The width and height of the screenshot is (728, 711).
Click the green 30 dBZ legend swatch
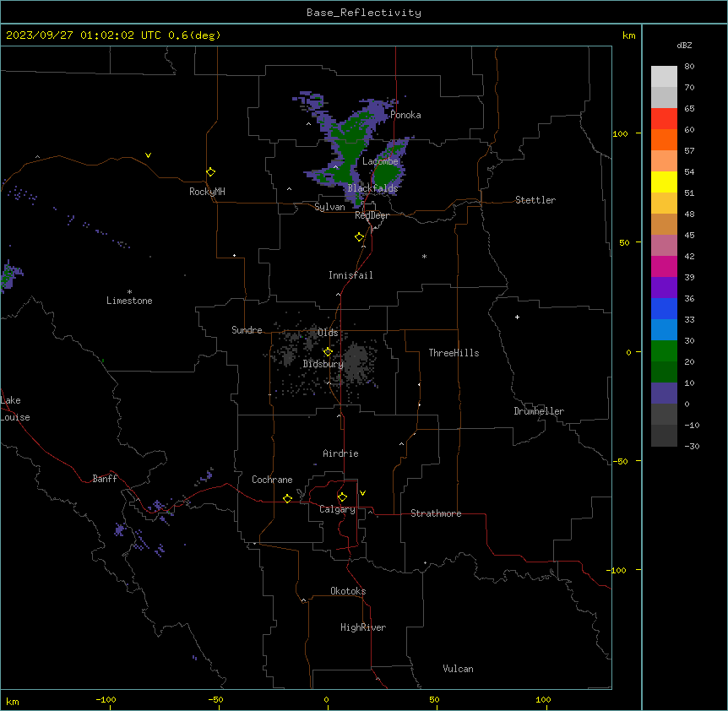coord(664,351)
